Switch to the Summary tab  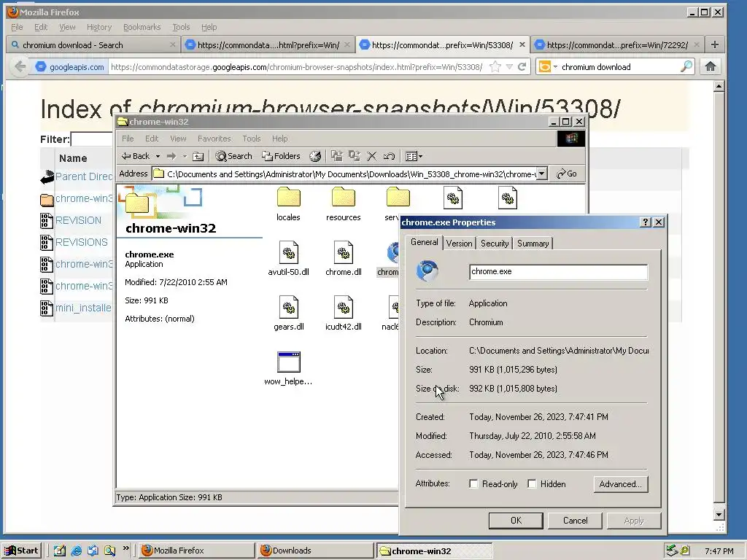coord(533,244)
